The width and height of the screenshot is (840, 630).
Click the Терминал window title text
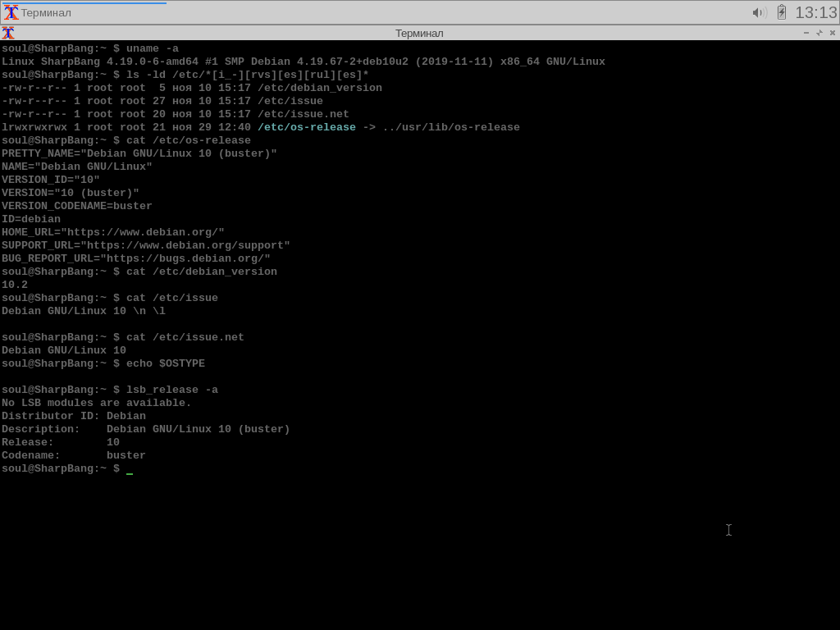(419, 33)
